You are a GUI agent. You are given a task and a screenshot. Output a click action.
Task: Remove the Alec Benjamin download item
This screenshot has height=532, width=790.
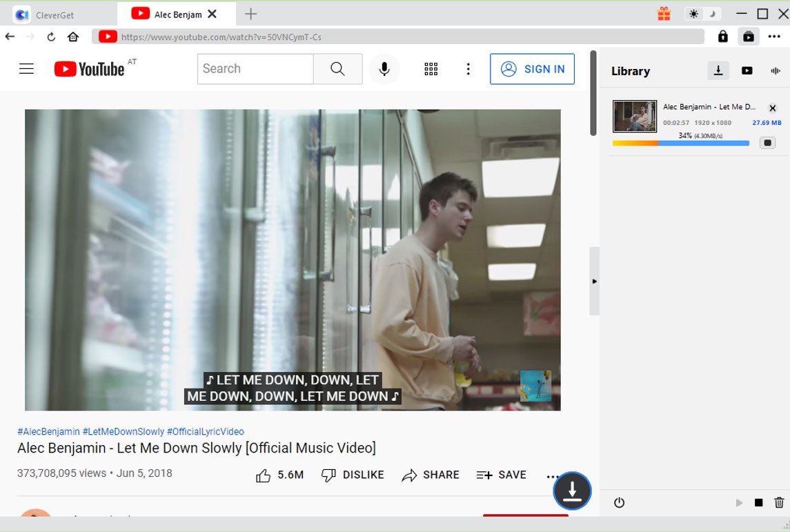(x=773, y=108)
